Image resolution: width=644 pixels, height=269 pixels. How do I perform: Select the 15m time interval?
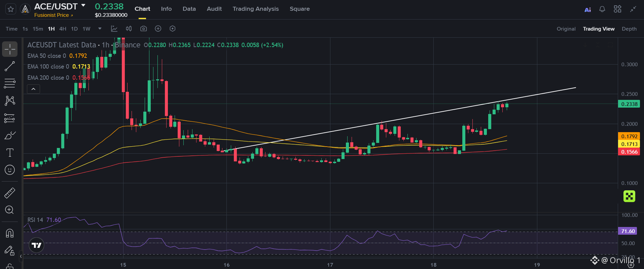pos(38,29)
